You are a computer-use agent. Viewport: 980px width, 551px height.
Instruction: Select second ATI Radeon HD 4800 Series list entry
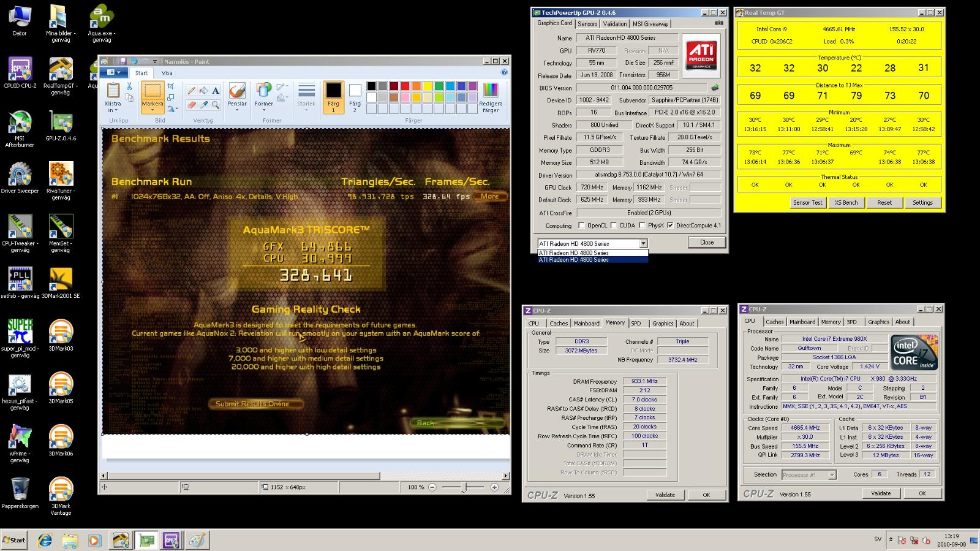tap(592, 260)
